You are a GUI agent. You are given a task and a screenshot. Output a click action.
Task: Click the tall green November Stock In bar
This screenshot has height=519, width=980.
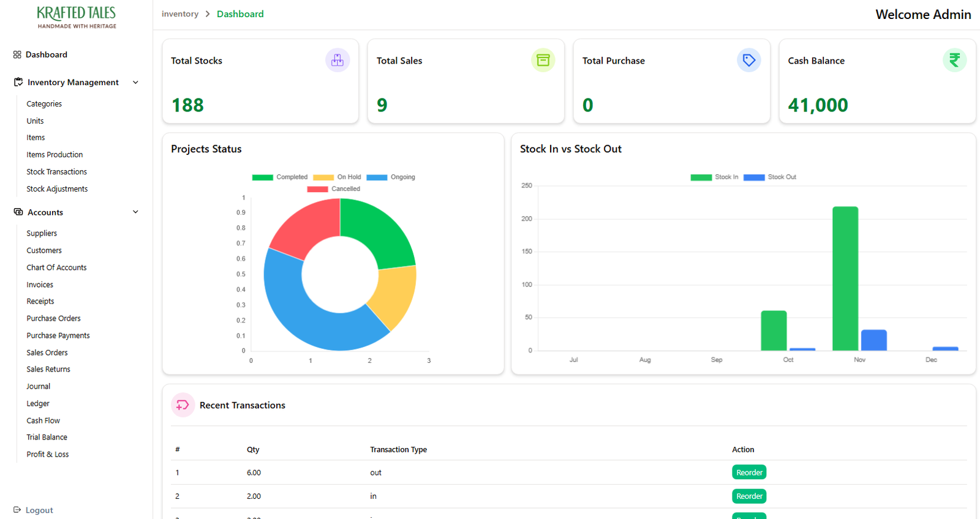[x=845, y=278]
